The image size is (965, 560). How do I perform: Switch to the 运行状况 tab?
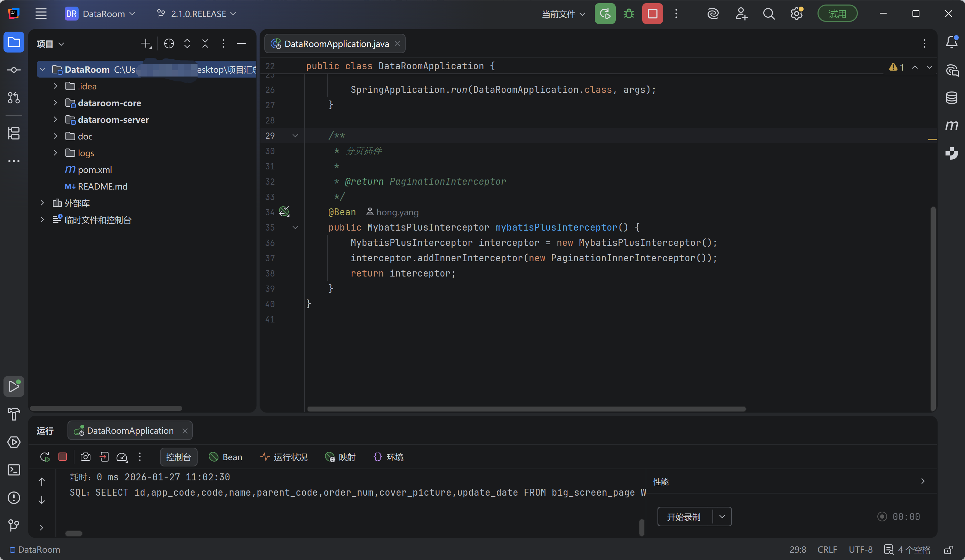click(x=284, y=457)
